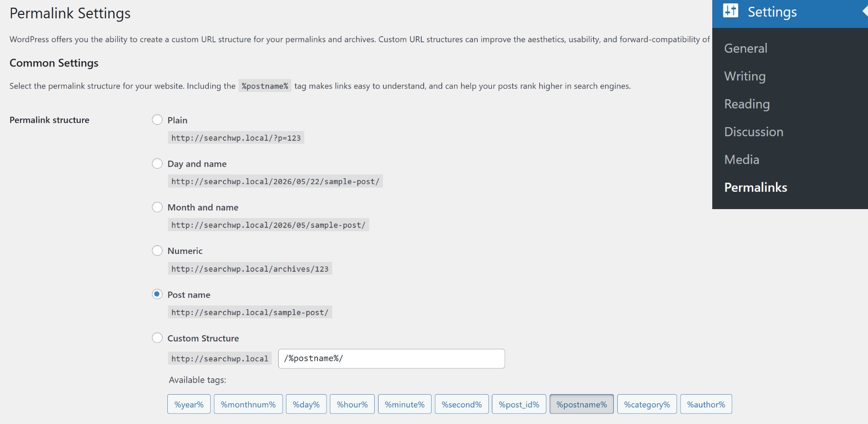Click the Settings sliders icon

click(731, 10)
